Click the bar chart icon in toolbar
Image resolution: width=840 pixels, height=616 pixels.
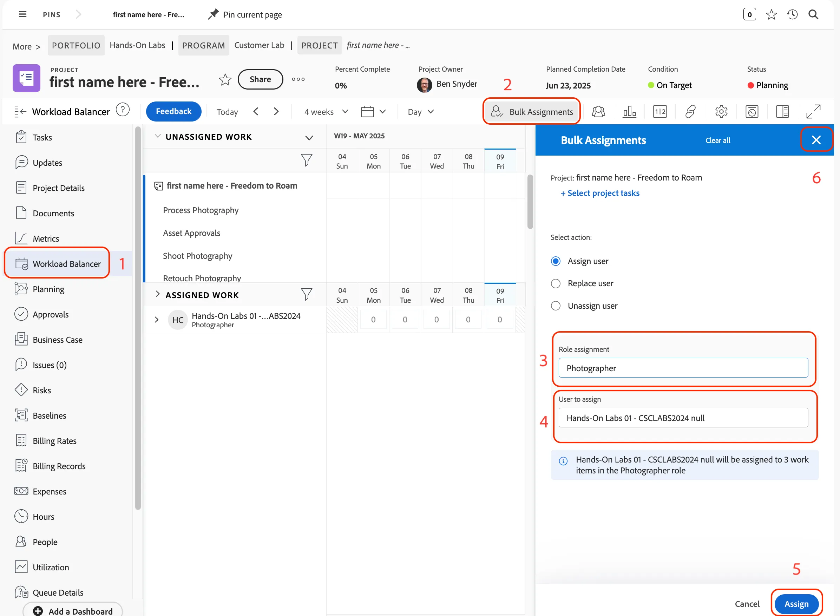coord(629,111)
